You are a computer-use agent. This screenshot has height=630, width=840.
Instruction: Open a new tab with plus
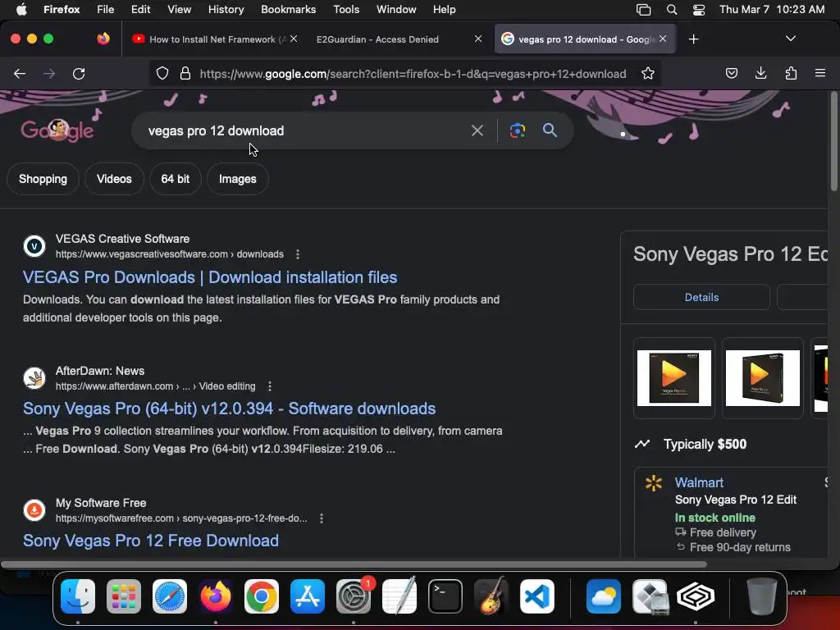[694, 39]
